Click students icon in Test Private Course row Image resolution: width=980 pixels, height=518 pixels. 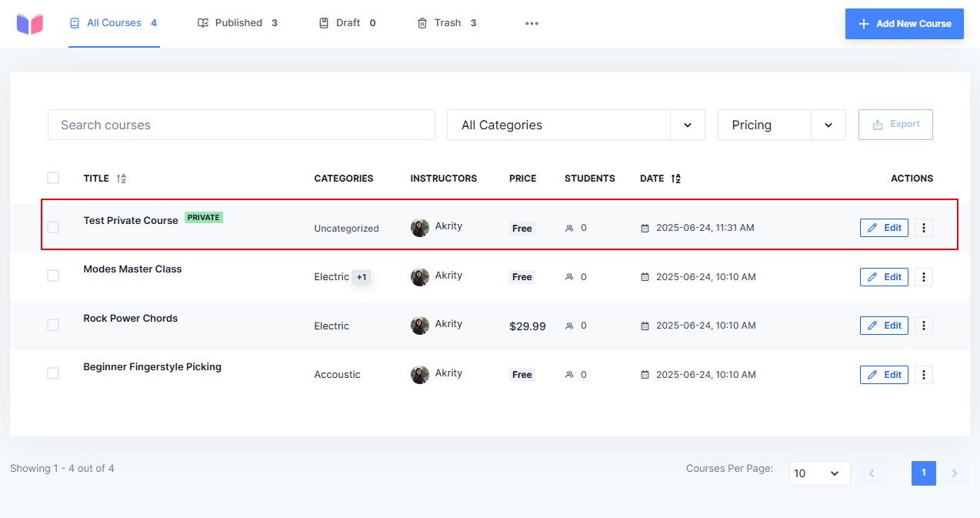coord(569,229)
